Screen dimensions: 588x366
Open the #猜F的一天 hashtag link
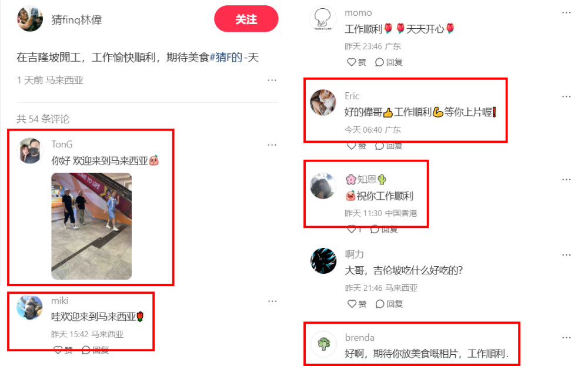point(235,58)
